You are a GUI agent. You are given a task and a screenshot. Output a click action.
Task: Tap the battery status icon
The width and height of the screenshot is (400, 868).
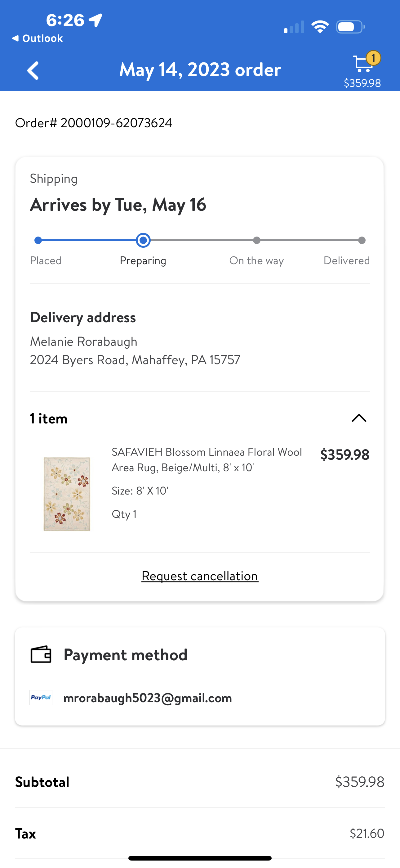(350, 27)
